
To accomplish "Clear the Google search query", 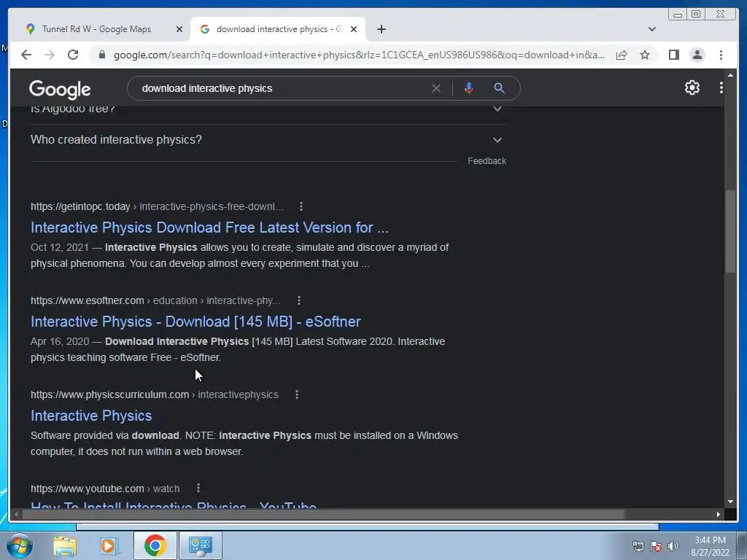I will click(436, 88).
